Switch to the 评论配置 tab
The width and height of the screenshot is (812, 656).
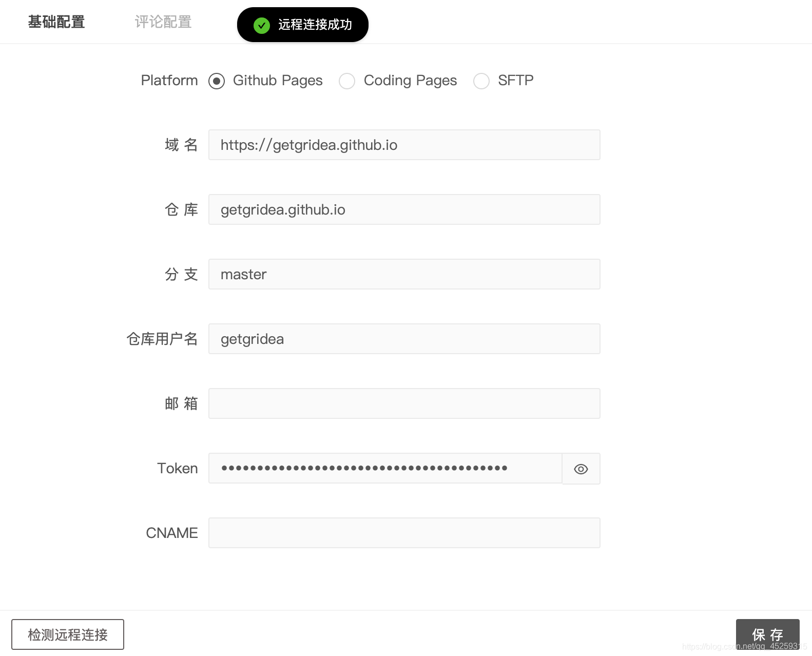coord(163,22)
